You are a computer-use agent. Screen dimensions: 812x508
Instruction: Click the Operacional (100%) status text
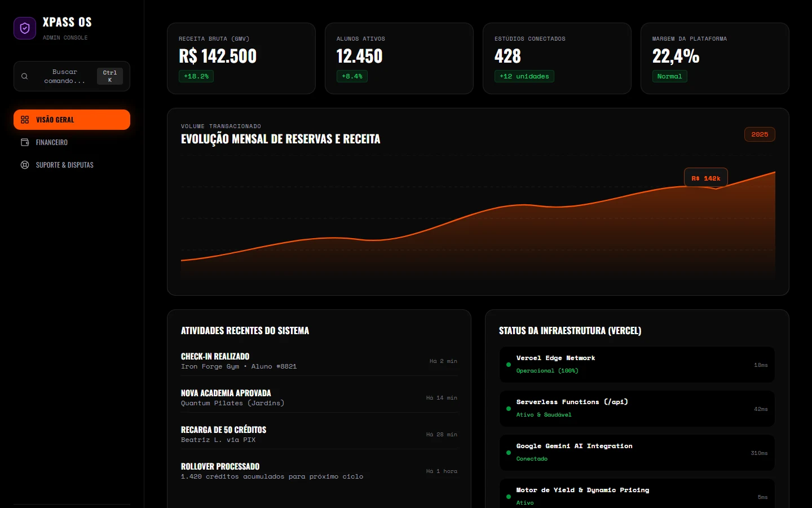point(547,371)
